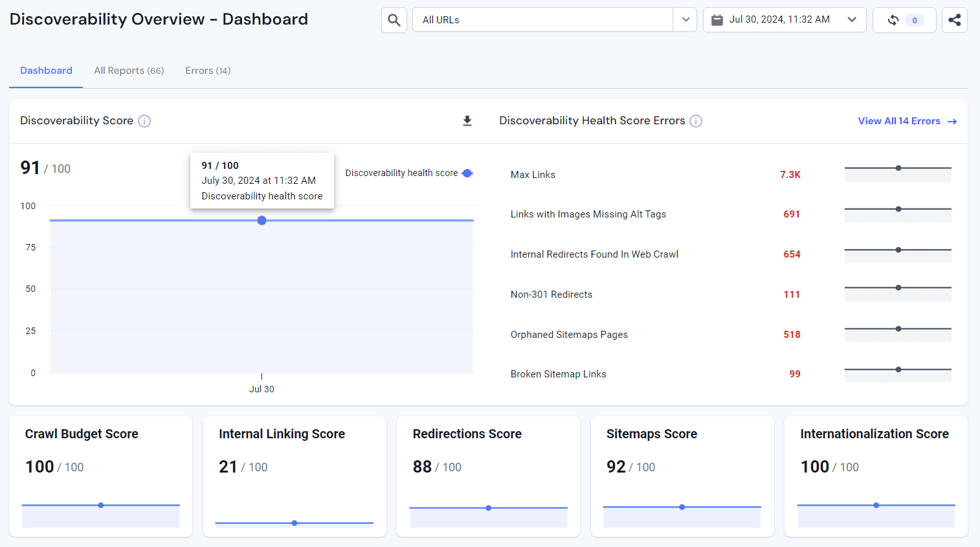Select the tooltip showing 91 out of 100

(262, 180)
